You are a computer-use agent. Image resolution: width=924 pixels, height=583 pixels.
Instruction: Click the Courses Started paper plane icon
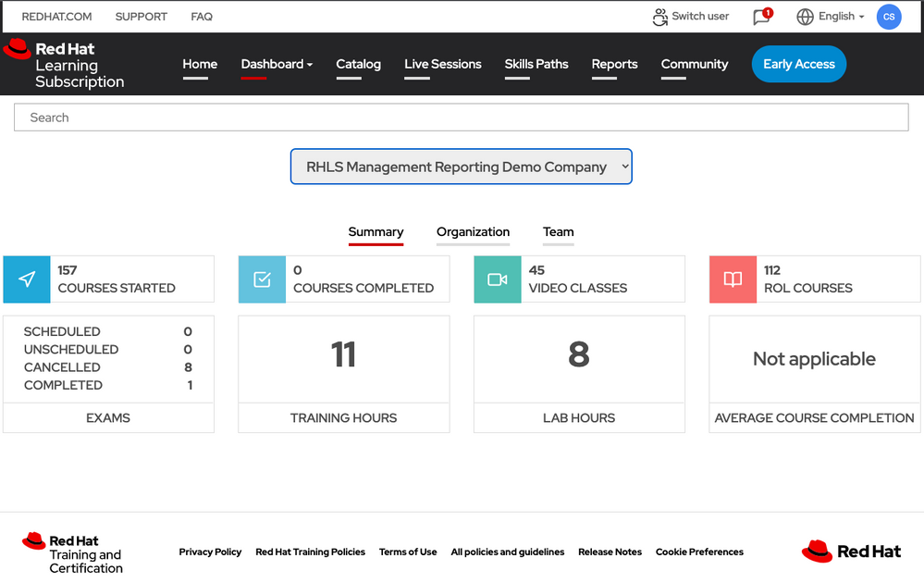pos(27,279)
